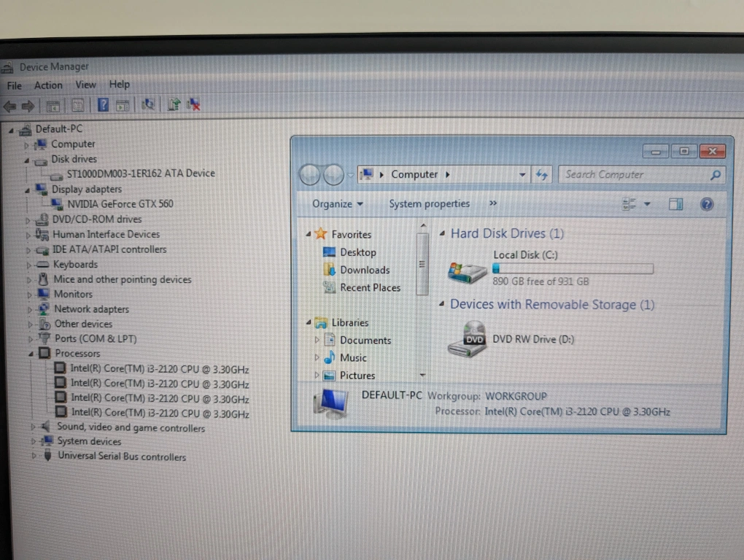Viewport: 744px width, 560px height.
Task: Collapse Hard Disk Drives (1) group
Action: coord(442,233)
